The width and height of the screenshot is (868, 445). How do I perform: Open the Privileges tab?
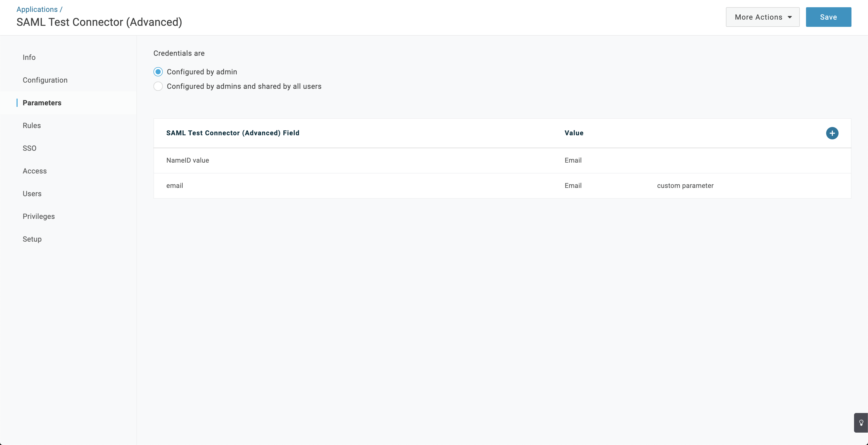(x=39, y=217)
